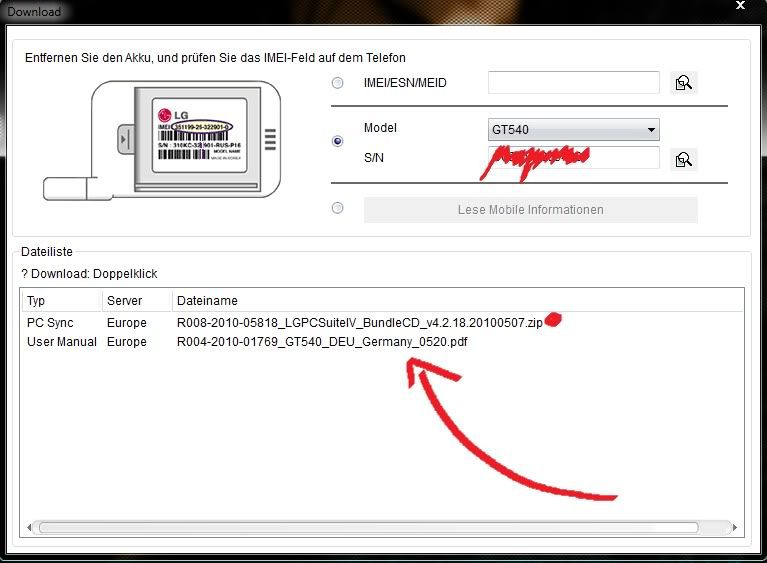Click the Lese Mobile Informationen button

coord(531,210)
